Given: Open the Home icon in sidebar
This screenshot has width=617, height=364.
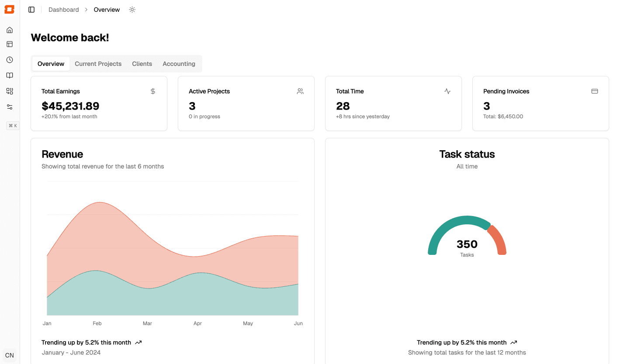Looking at the screenshot, I should (10, 30).
